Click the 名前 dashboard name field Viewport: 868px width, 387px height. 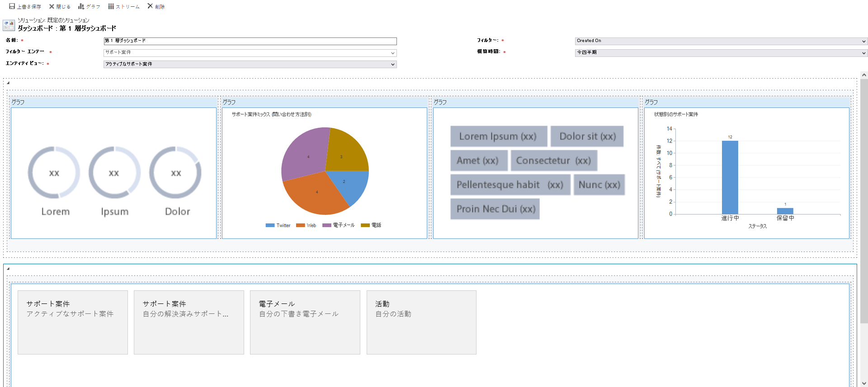coord(250,41)
